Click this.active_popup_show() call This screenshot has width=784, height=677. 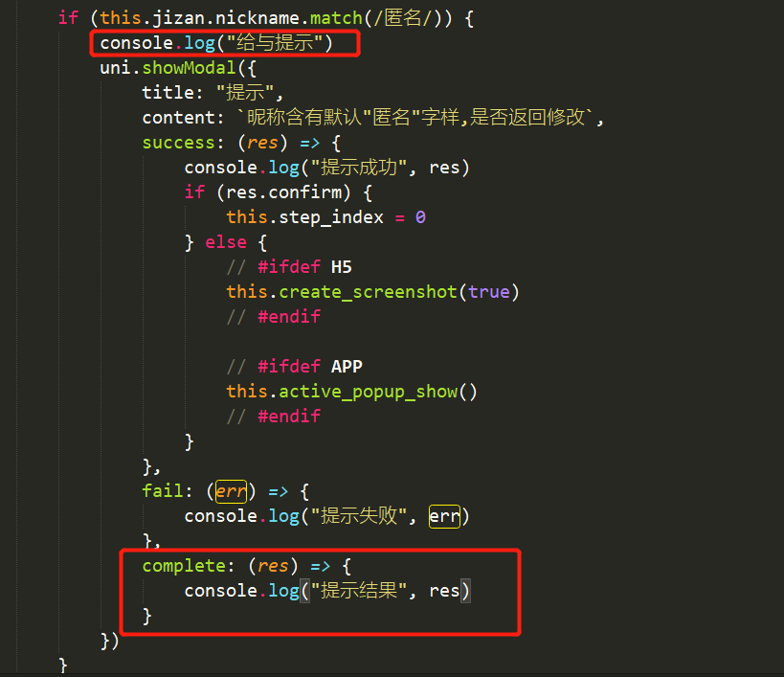(x=352, y=392)
